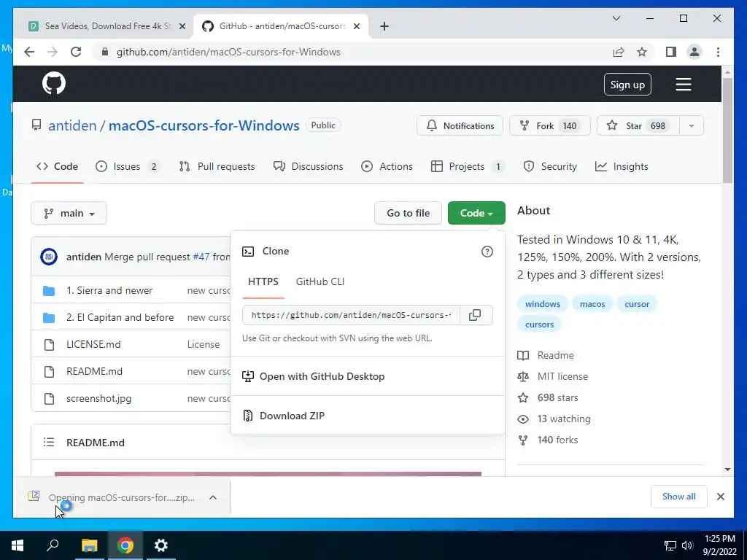The height and width of the screenshot is (560, 747).
Task: Open Windows taskbar search
Action: pyautogui.click(x=53, y=545)
